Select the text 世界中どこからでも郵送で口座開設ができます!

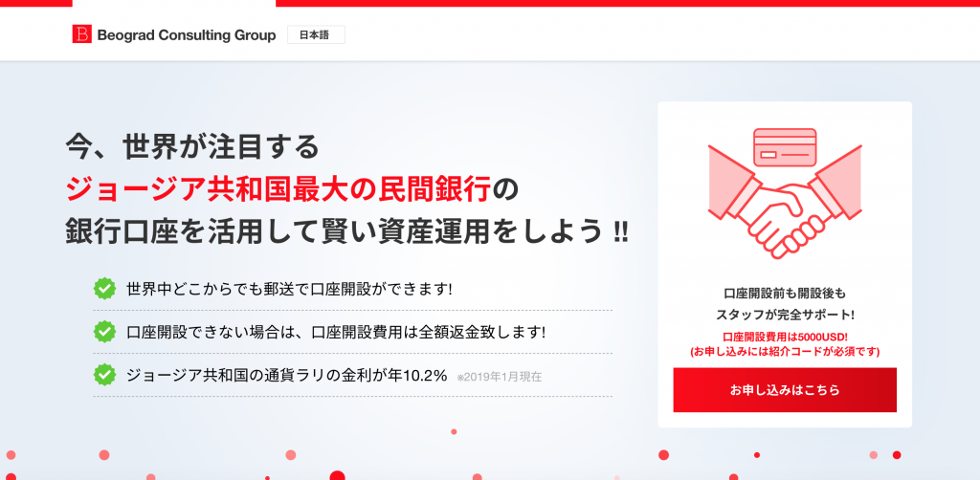tap(289, 290)
